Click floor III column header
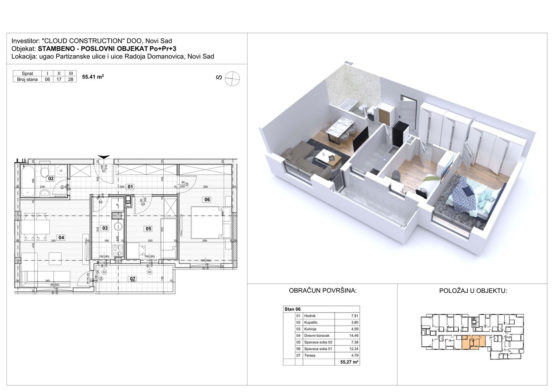Viewport: 554px width, 392px height. point(71,73)
